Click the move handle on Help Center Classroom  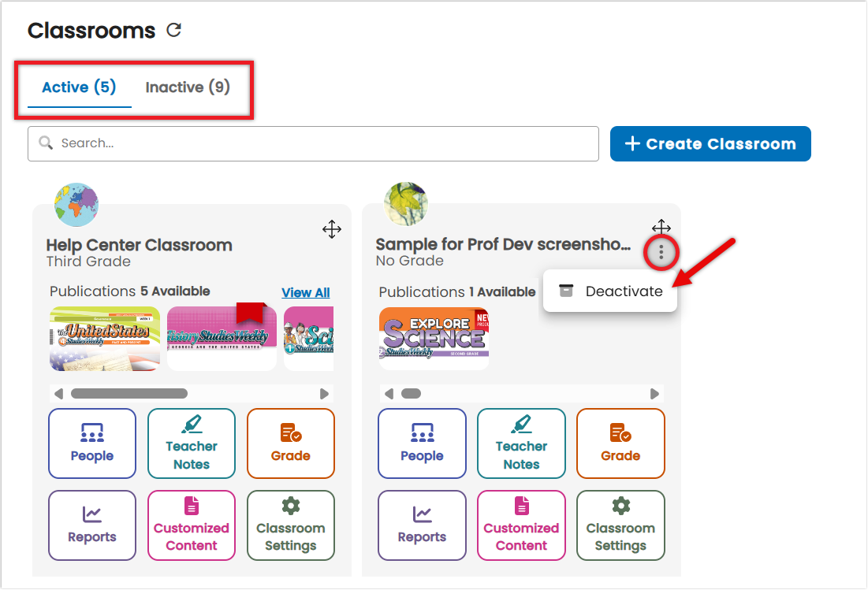[x=332, y=229]
